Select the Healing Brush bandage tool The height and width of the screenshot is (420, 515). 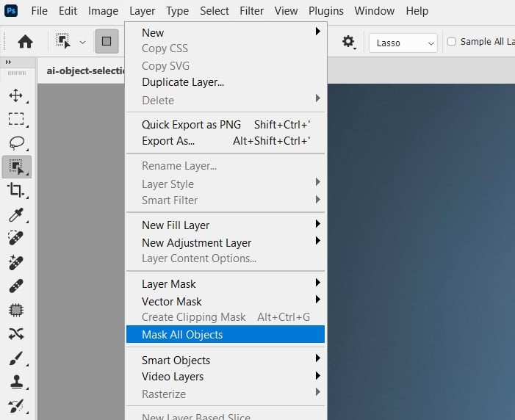point(16,286)
